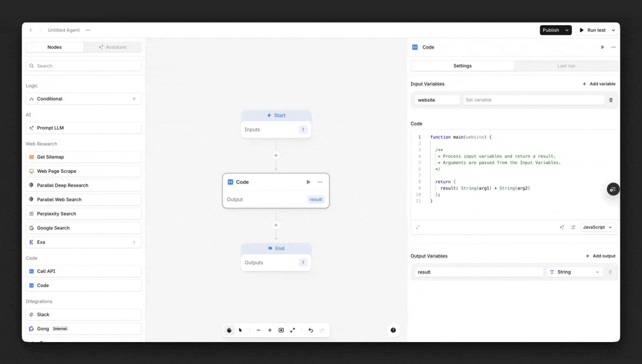Click the floating dark outline button
Image resolution: width=642 pixels, height=364 pixels.
click(x=613, y=189)
